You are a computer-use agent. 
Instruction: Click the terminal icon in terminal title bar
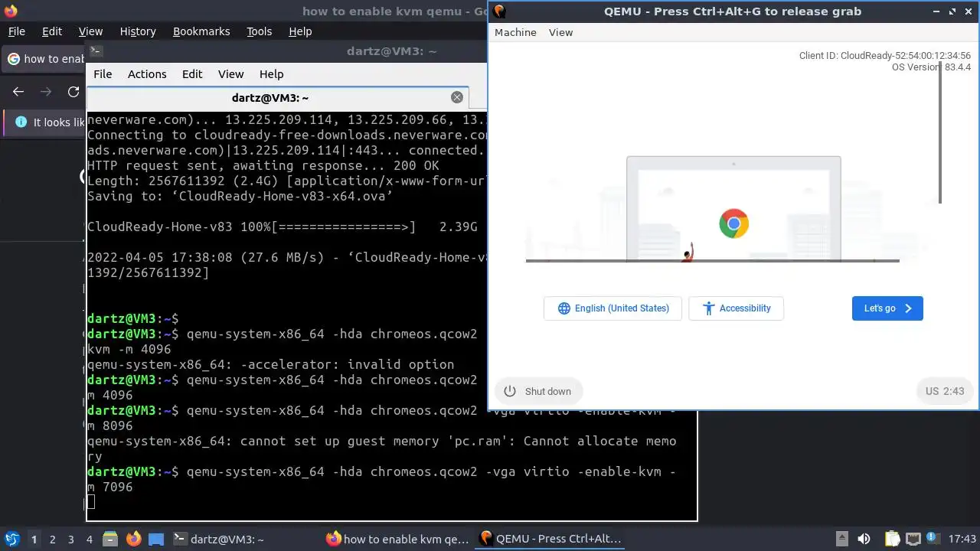(x=96, y=51)
